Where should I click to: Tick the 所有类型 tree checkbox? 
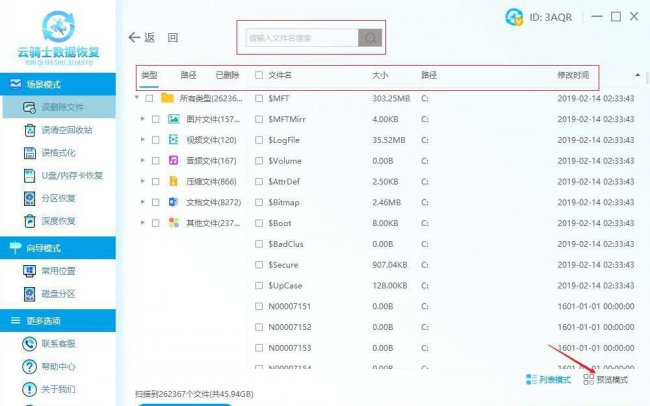click(x=149, y=98)
